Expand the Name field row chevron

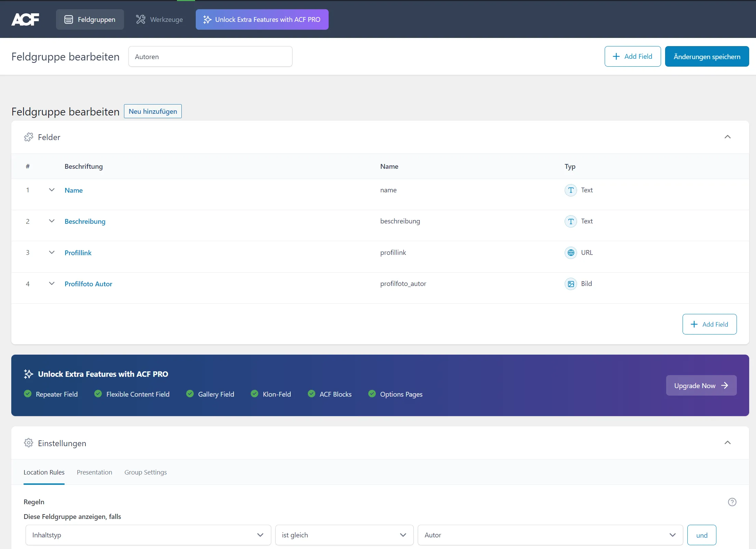[x=52, y=190]
